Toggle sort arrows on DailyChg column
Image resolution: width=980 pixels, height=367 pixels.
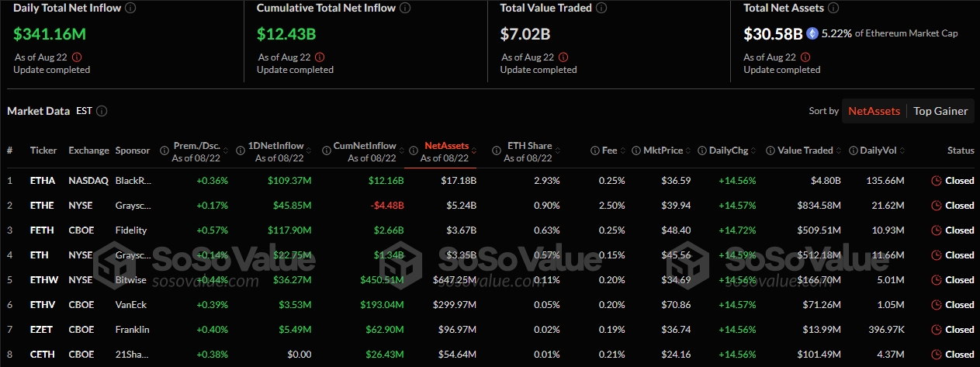[x=755, y=151]
